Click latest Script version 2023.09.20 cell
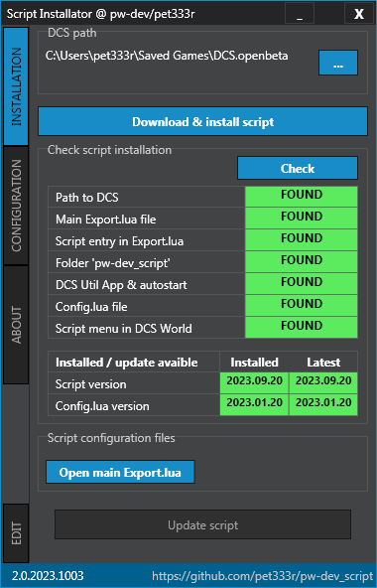Screen dimensions: 377x588 pos(323,382)
